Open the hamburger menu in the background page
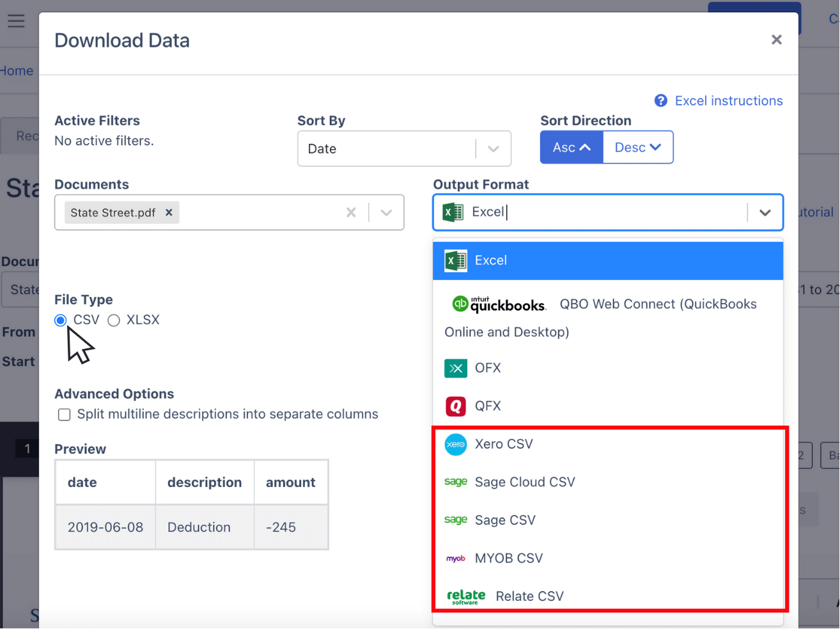 (17, 21)
